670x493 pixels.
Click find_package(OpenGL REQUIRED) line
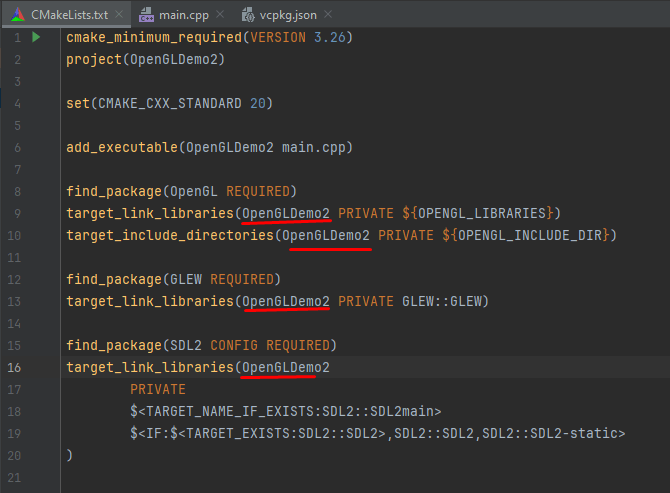point(181,191)
